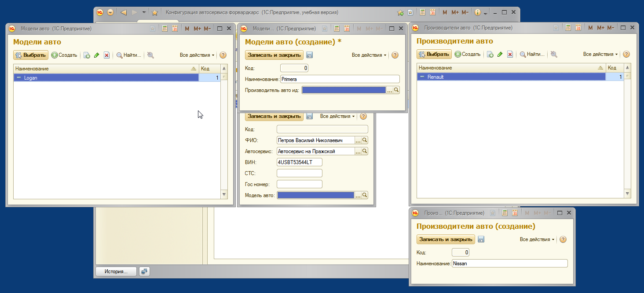
Task: Click scroll-down arrow in Производители авто list
Action: [628, 194]
